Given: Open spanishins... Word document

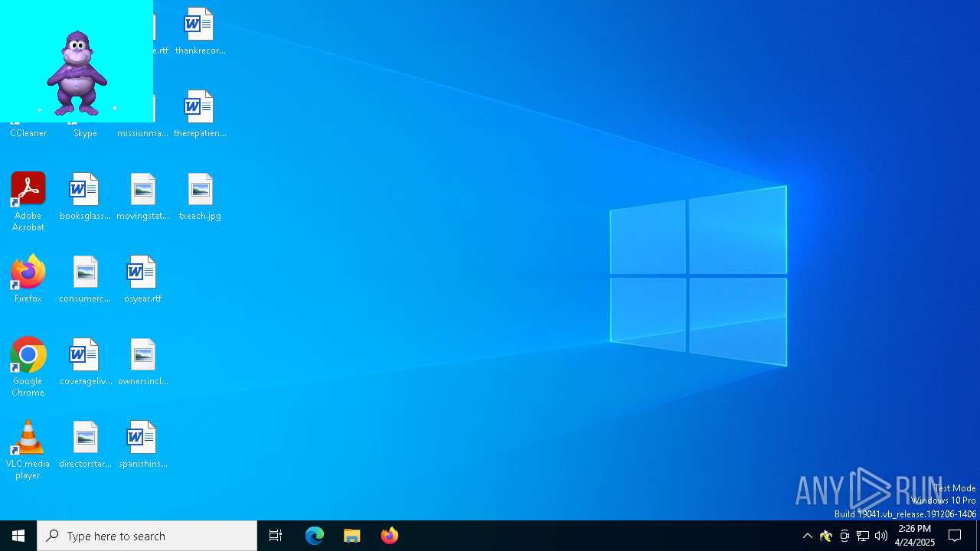Looking at the screenshot, I should [x=142, y=445].
